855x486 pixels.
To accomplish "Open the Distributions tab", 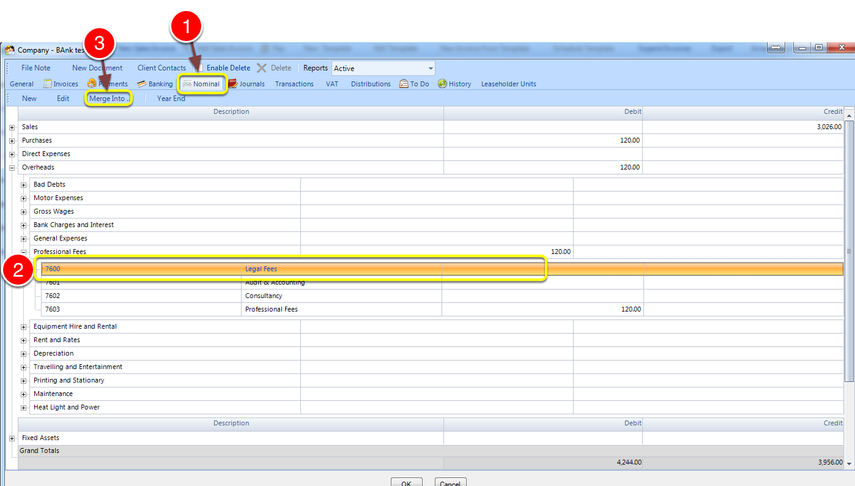I will coord(370,84).
